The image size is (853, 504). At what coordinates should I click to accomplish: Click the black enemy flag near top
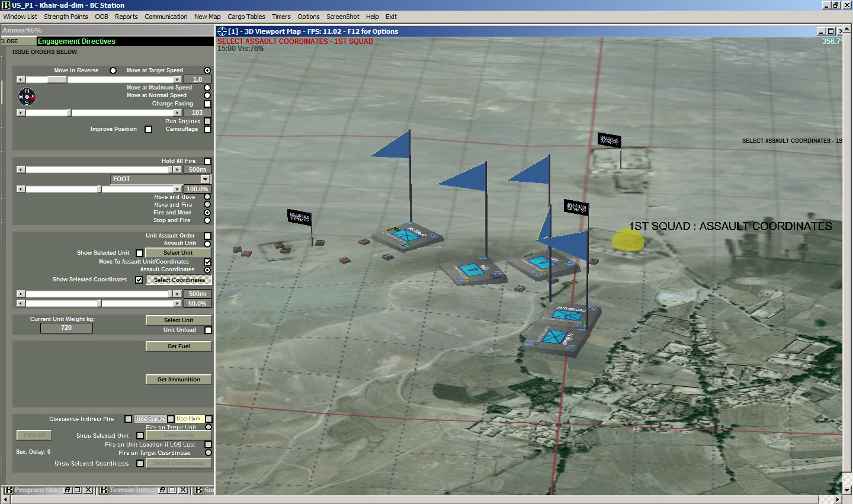pyautogui.click(x=610, y=140)
